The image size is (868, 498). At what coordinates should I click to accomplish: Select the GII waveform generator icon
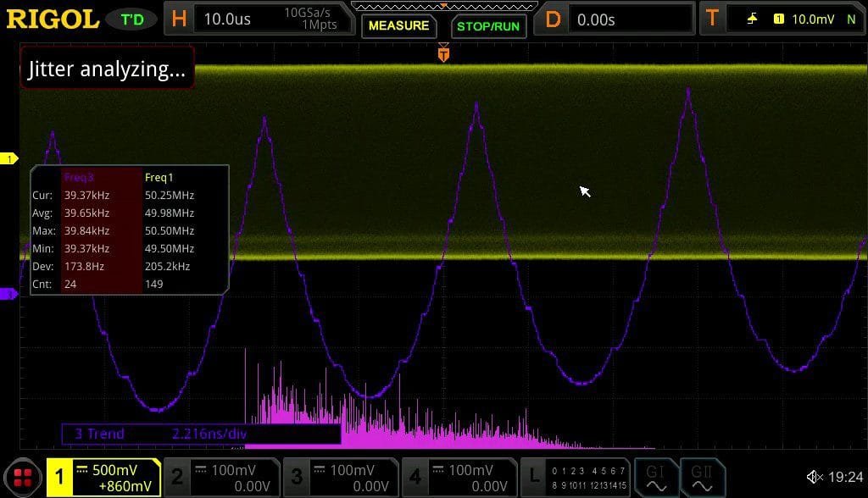[x=702, y=478]
